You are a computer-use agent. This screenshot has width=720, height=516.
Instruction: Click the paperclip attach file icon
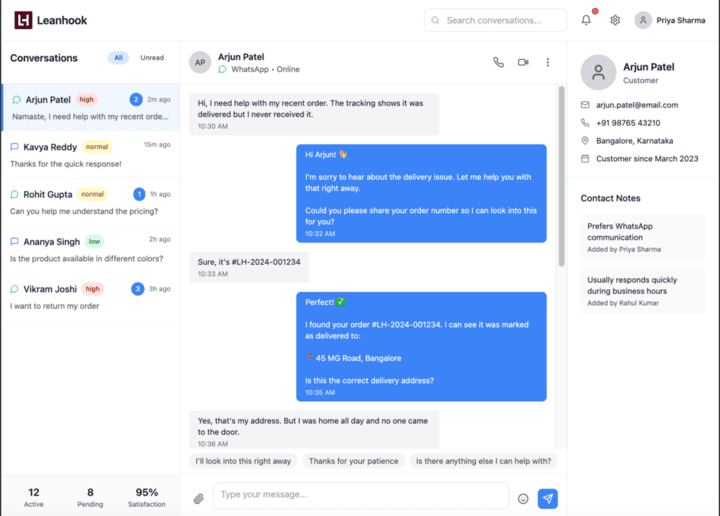pyautogui.click(x=199, y=498)
